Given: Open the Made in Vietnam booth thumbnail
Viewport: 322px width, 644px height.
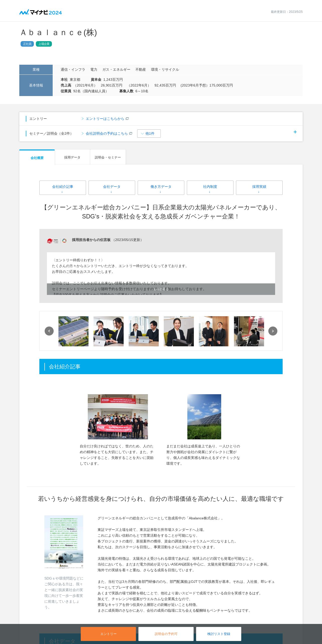Looking at the screenshot, I should tap(249, 331).
